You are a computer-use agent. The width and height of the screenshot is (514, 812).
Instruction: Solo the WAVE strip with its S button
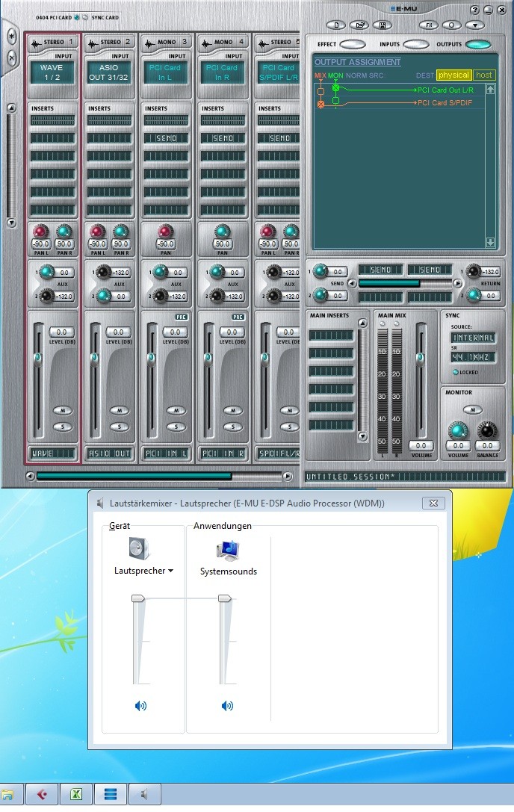pos(63,427)
